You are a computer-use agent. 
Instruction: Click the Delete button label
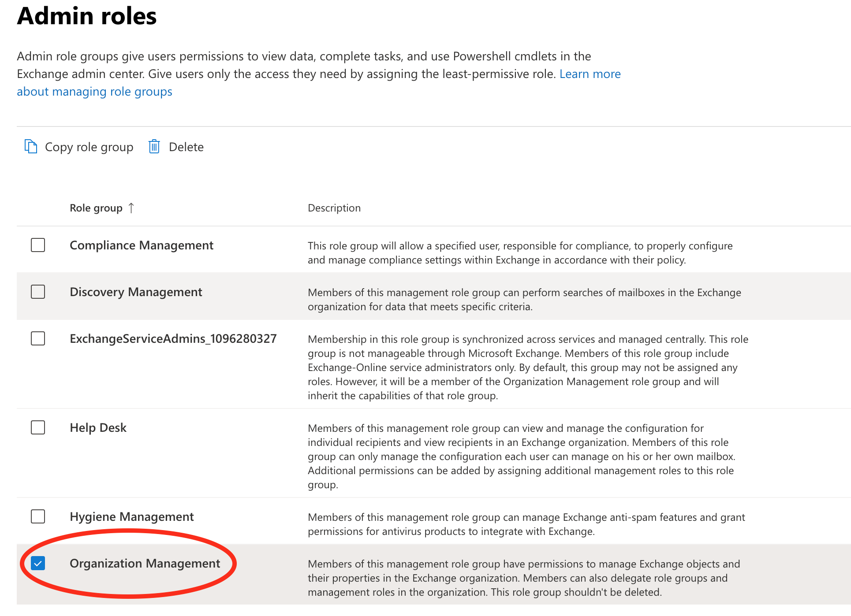click(x=187, y=146)
